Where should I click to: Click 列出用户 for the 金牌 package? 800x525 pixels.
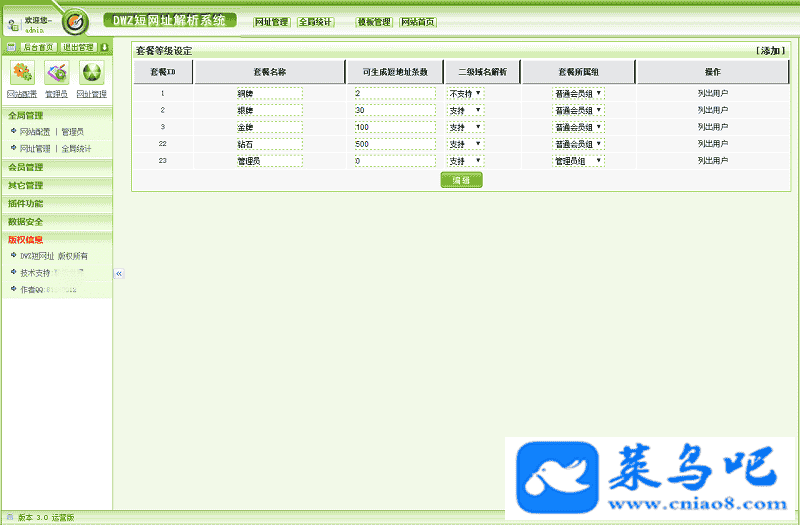(x=713, y=127)
